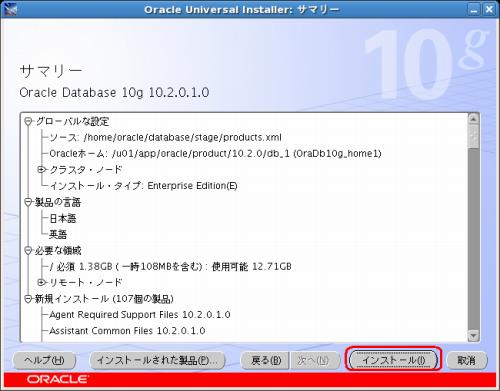Click the summary list scrollbar thumb

click(473, 136)
